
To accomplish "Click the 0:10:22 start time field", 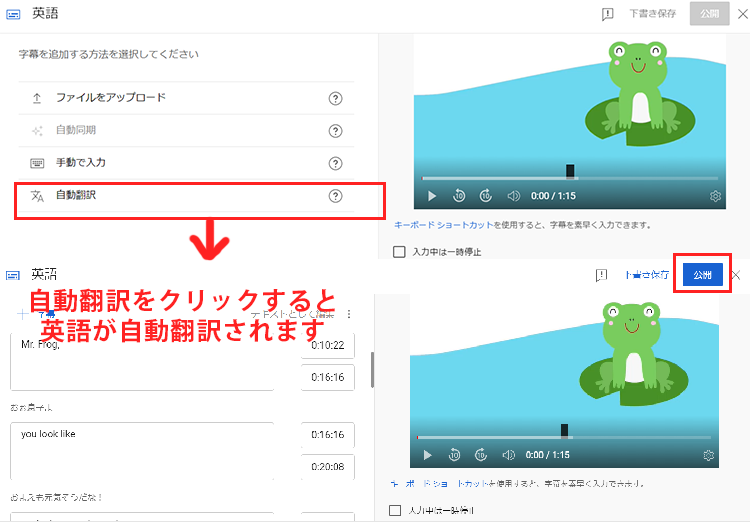I will [x=328, y=345].
